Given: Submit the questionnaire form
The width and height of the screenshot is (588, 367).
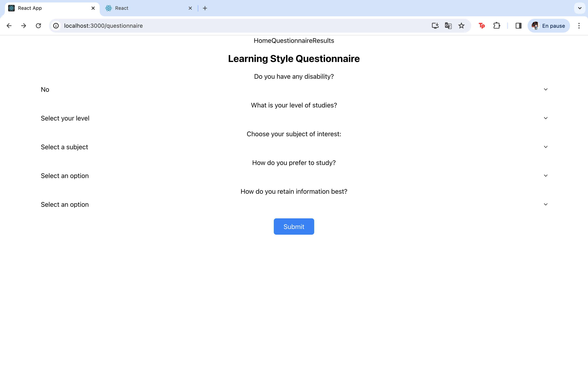Looking at the screenshot, I should pyautogui.click(x=294, y=227).
